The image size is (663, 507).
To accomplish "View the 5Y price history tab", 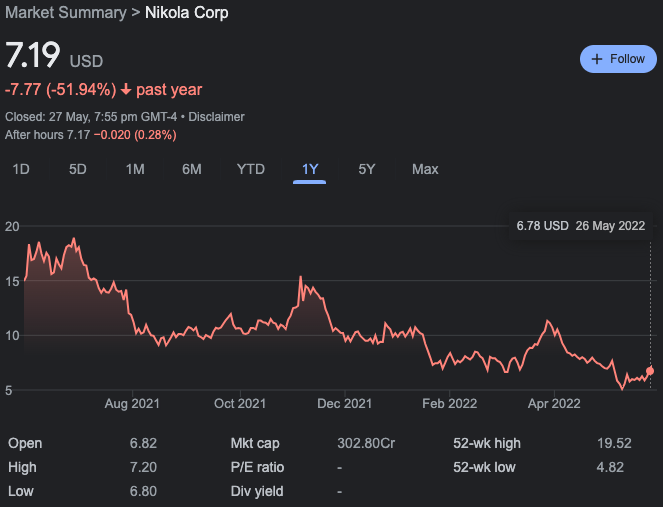I will pyautogui.click(x=367, y=169).
